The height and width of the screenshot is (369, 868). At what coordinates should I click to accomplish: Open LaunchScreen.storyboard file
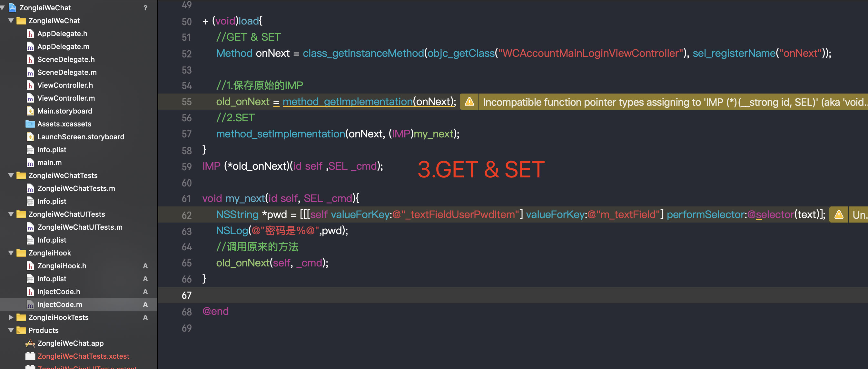coord(81,137)
